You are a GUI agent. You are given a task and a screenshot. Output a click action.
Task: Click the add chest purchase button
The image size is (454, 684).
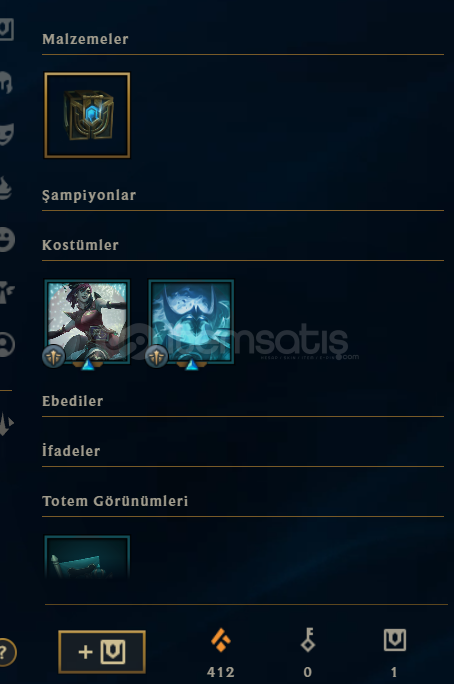[102, 652]
